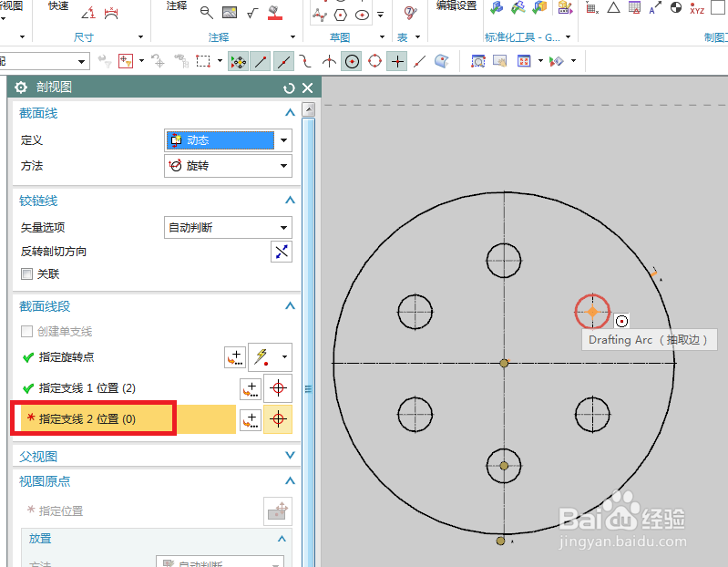Open the 表 group dropdown
The image size is (728, 567).
point(417,36)
